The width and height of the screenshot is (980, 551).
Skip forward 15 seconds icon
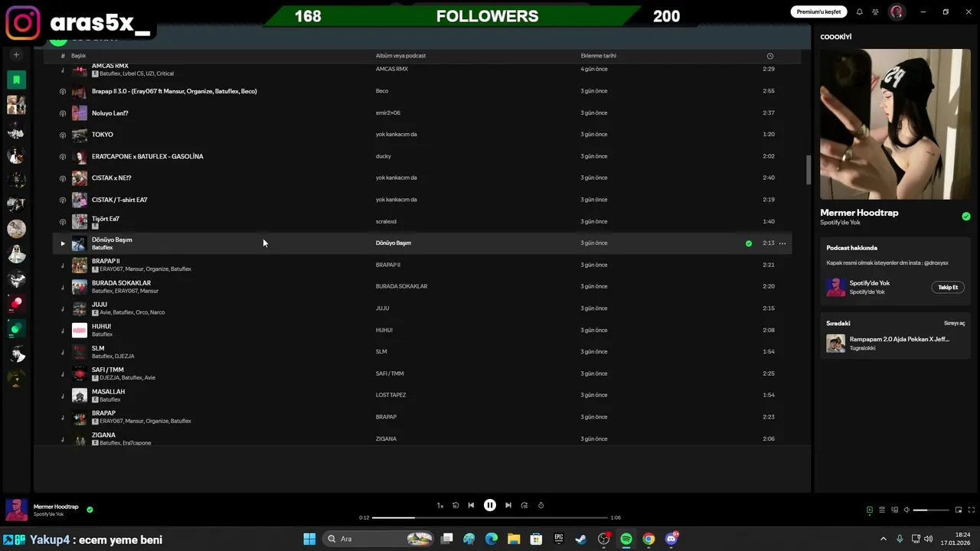tap(524, 505)
